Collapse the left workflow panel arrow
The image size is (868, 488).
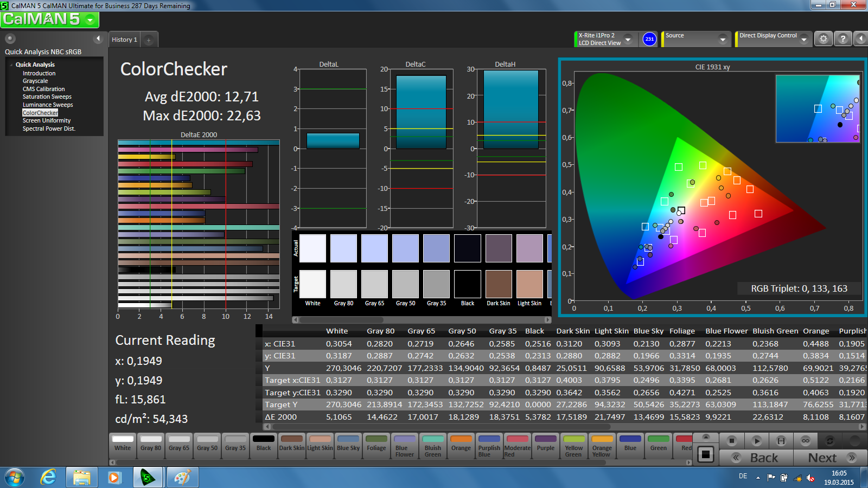(x=98, y=38)
